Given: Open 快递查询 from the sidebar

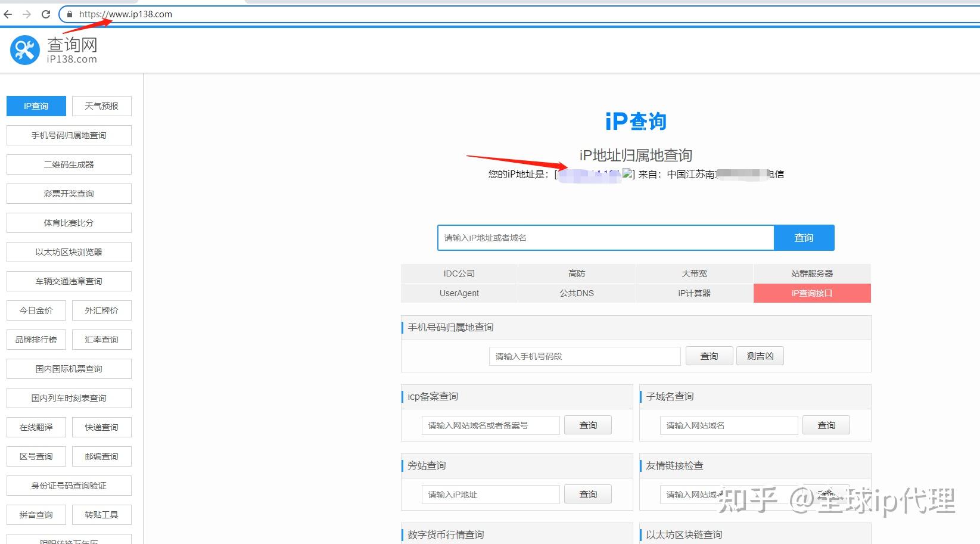Looking at the screenshot, I should (101, 427).
